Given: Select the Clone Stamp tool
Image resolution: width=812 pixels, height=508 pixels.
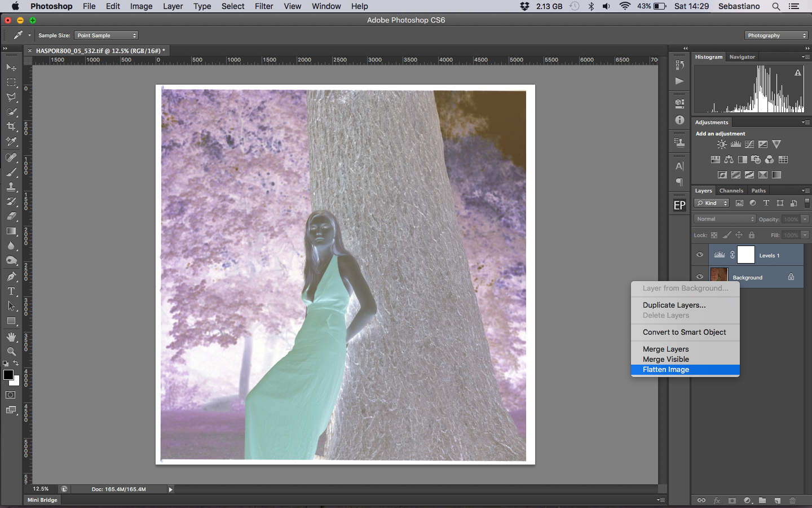Looking at the screenshot, I should click(x=11, y=187).
